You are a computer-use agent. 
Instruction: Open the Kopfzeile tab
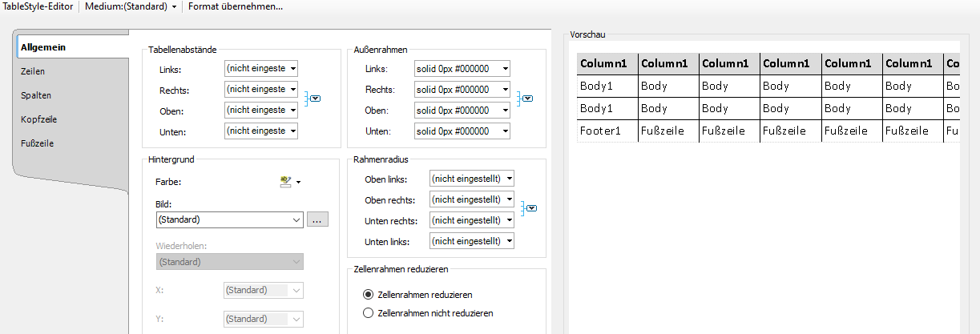click(x=38, y=119)
